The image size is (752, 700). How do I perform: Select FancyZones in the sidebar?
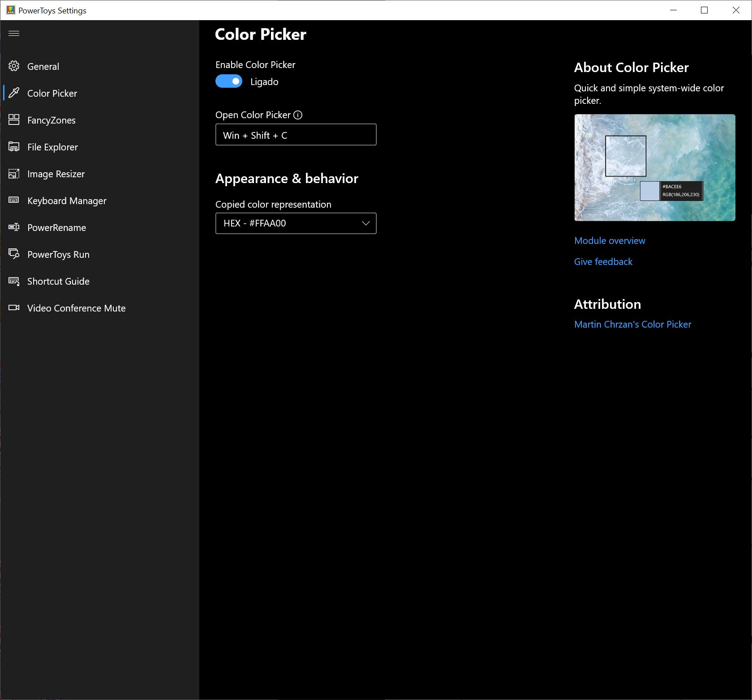click(x=99, y=120)
